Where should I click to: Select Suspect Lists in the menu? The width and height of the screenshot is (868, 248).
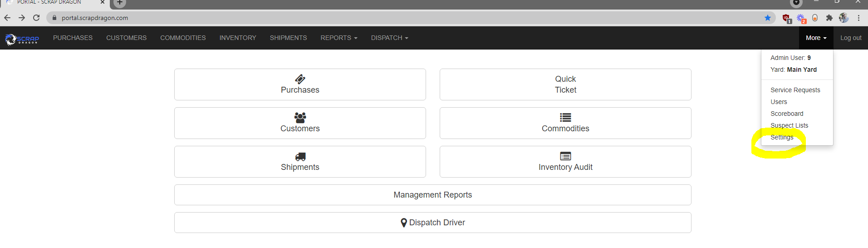(790, 125)
